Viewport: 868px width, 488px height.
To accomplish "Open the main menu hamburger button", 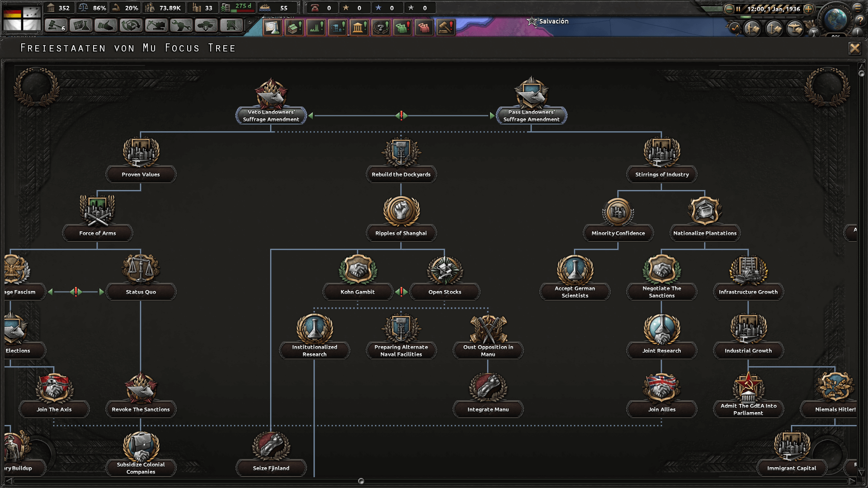I will point(857,7).
